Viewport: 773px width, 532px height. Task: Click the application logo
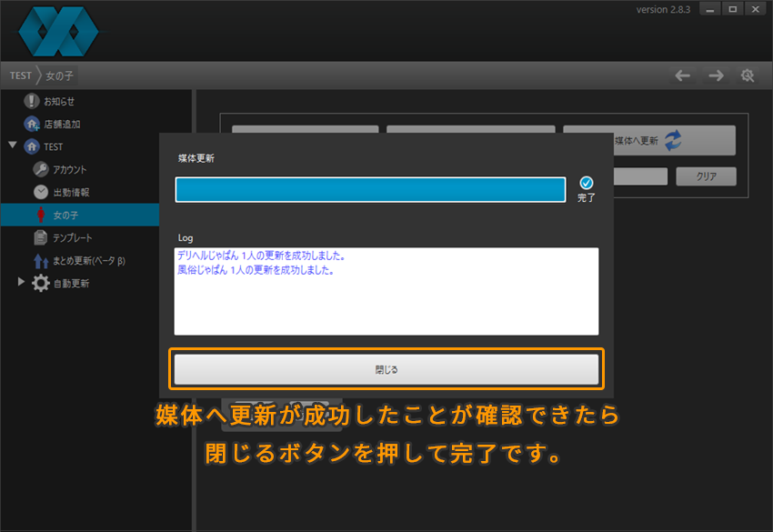click(x=58, y=31)
